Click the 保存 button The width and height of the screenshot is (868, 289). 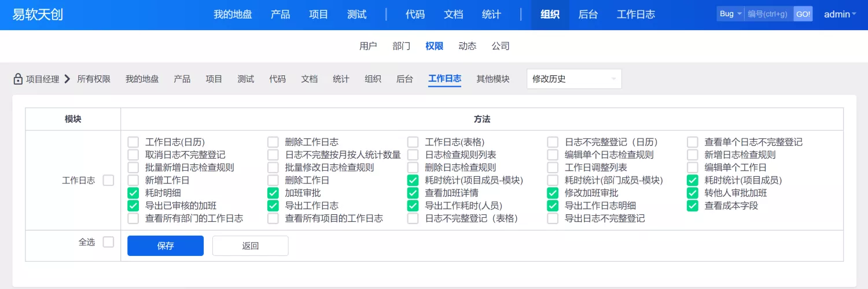pyautogui.click(x=165, y=246)
